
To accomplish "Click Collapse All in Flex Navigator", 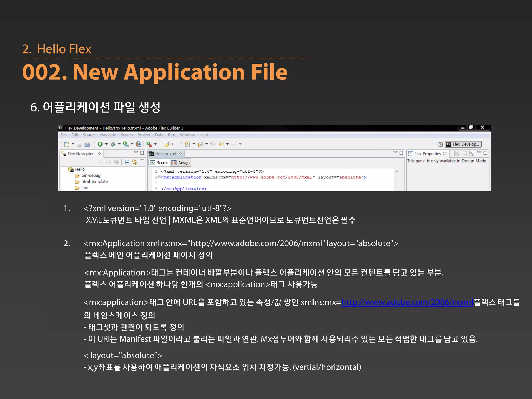I will click(x=127, y=162).
